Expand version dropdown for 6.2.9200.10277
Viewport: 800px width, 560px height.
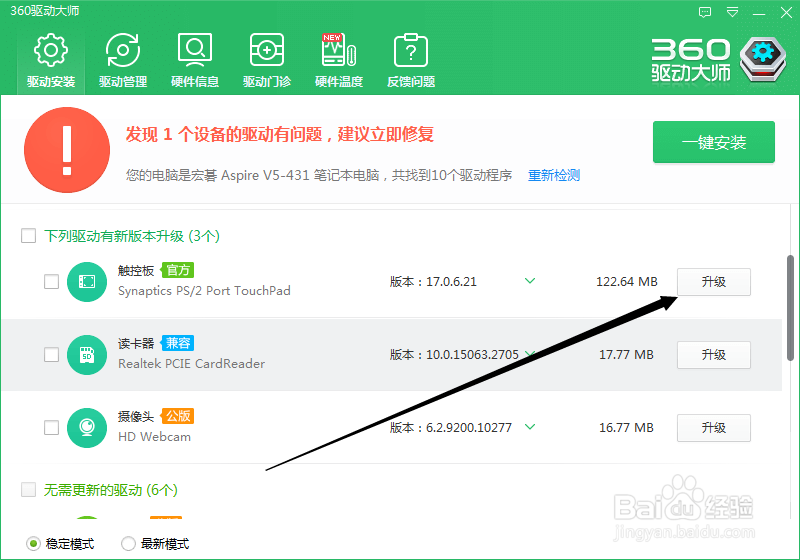[530, 426]
